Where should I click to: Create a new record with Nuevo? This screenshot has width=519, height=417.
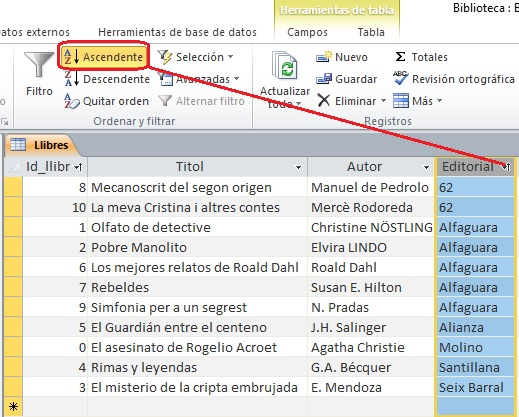[x=342, y=57]
